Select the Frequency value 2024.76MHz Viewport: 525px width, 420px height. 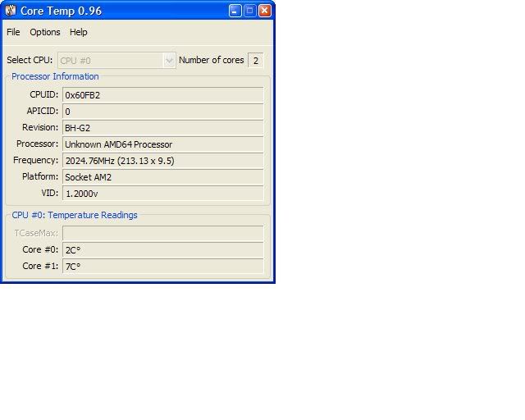tap(162, 161)
